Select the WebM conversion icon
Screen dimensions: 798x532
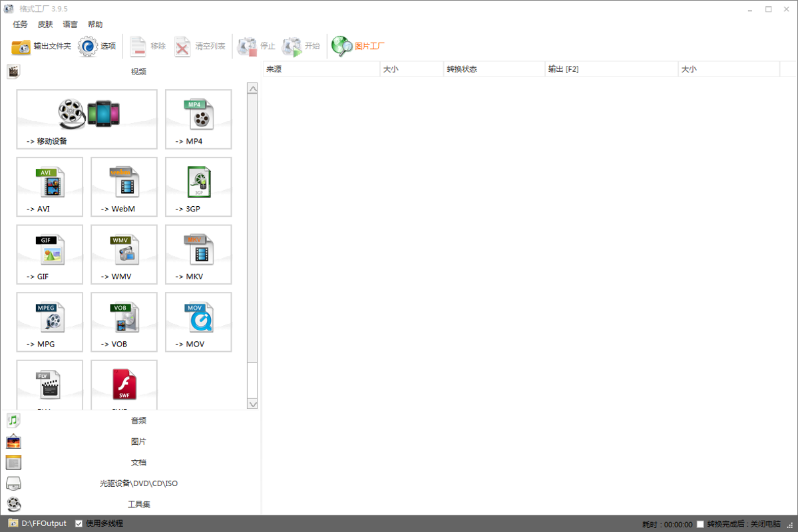124,187
